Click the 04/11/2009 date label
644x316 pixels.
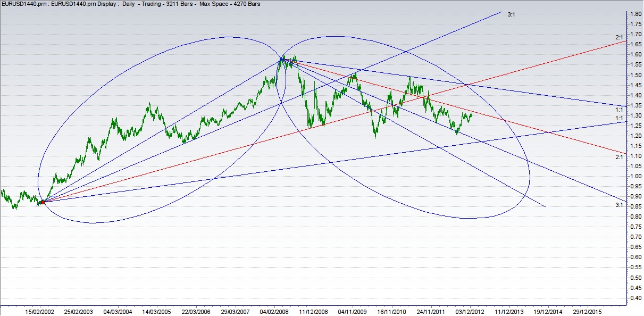pos(352,311)
